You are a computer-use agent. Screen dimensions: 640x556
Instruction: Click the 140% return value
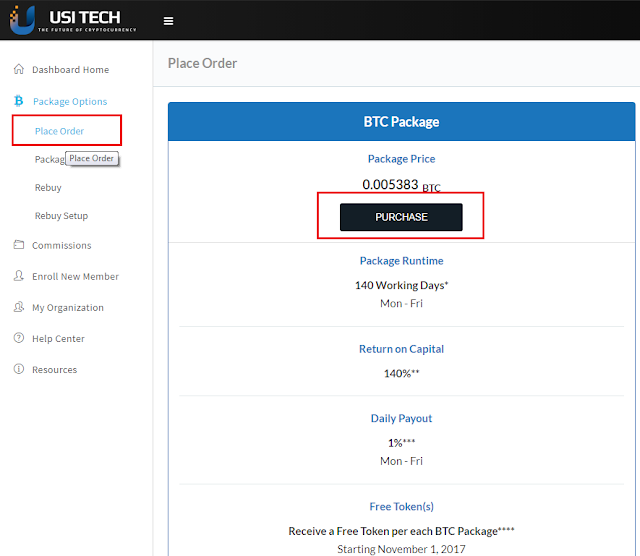pos(402,374)
